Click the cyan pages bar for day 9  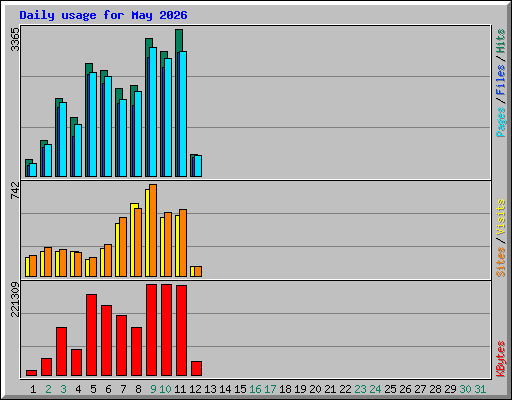coord(153,112)
